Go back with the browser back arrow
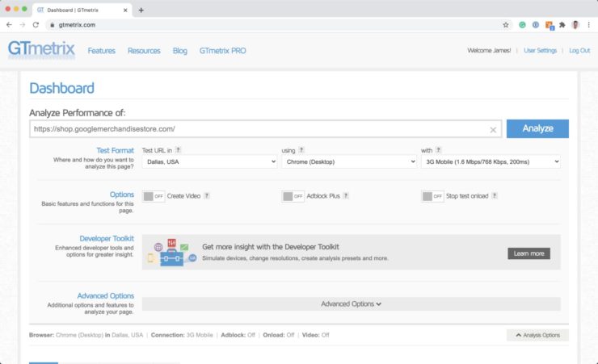Screen dimensions: 598x364 (9, 25)
